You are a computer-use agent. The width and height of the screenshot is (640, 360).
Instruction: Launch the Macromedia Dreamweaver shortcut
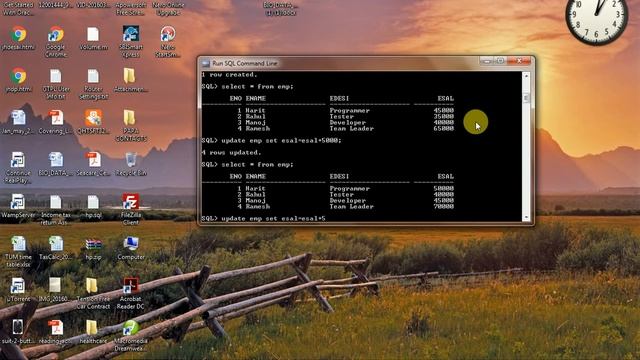131,327
